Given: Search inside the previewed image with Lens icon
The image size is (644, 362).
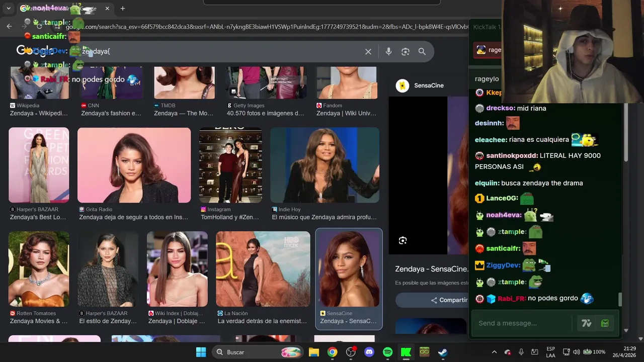Looking at the screenshot, I should (403, 240).
